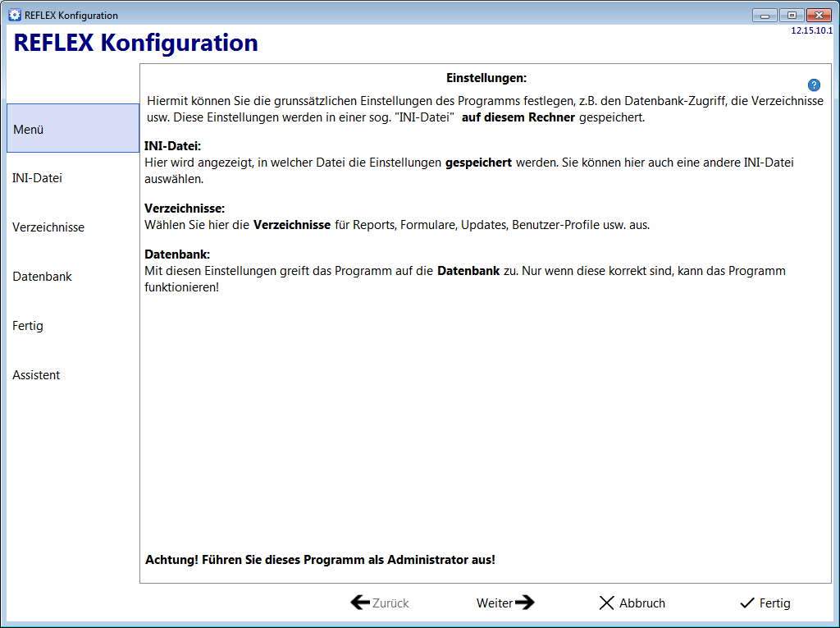Minimize the REFLEX Konfiguration window
This screenshot has height=628, width=840.
coord(765,16)
